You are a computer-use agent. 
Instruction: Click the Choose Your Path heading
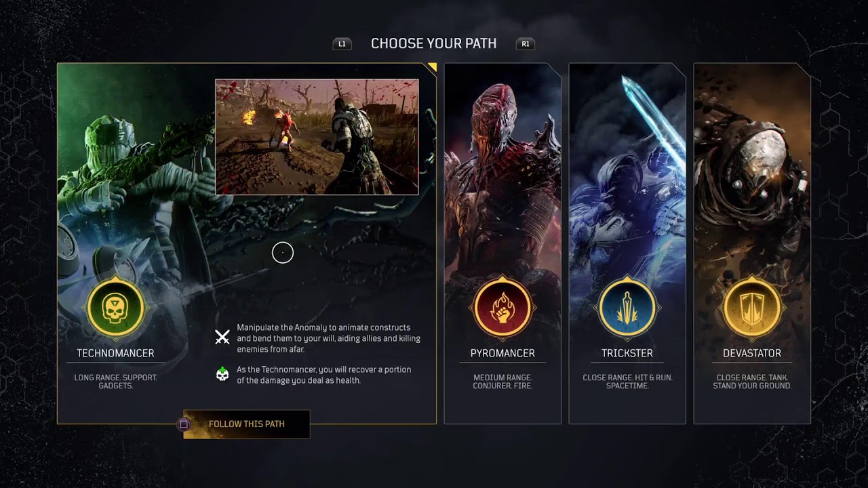pos(434,43)
